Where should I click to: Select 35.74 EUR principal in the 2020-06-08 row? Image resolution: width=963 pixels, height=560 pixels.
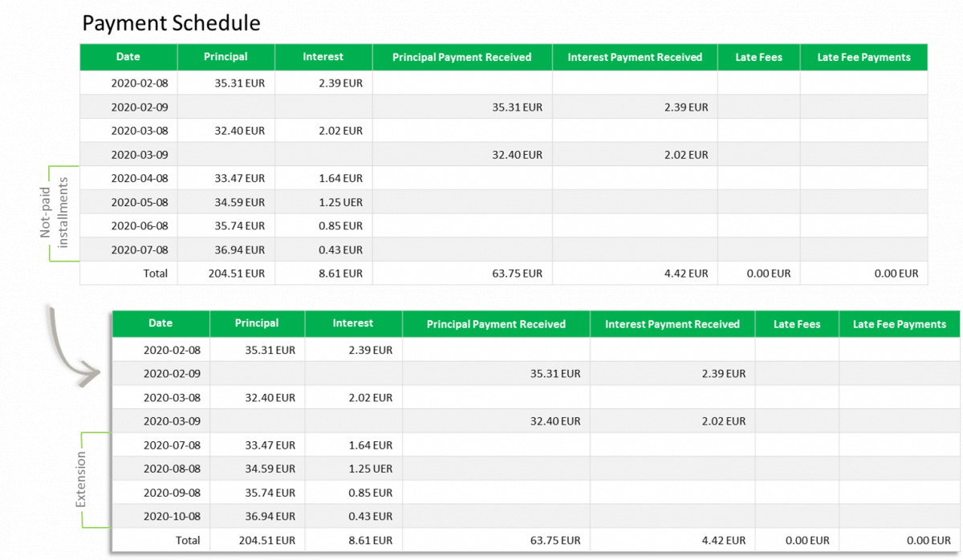click(239, 225)
